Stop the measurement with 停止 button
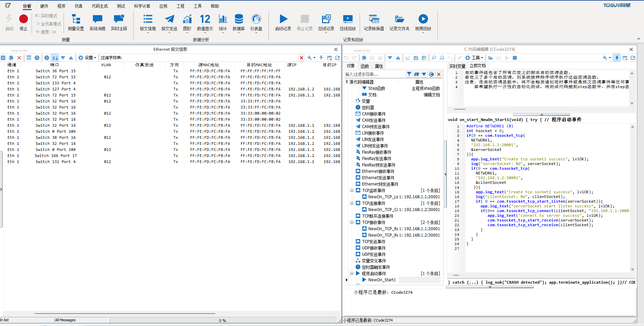 click(x=24, y=23)
